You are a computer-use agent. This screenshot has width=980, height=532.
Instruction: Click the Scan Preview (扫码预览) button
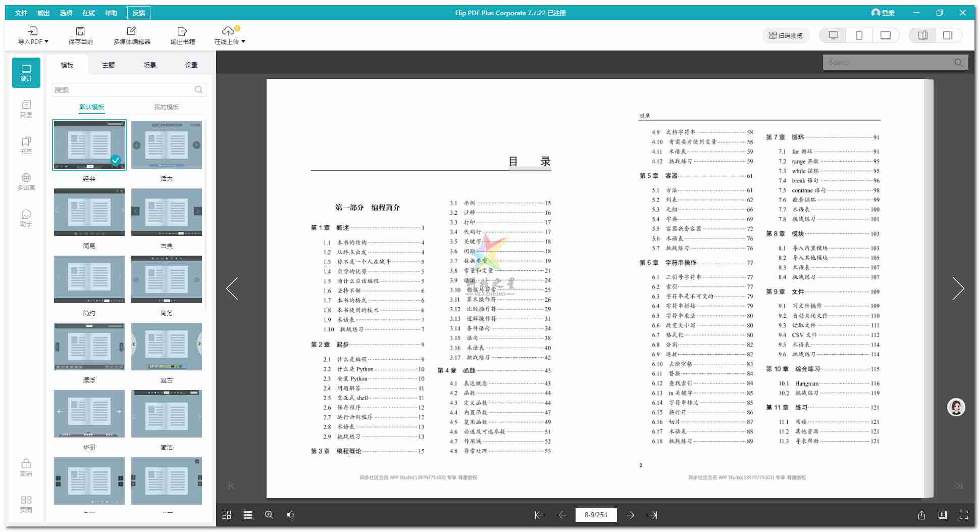pos(786,35)
